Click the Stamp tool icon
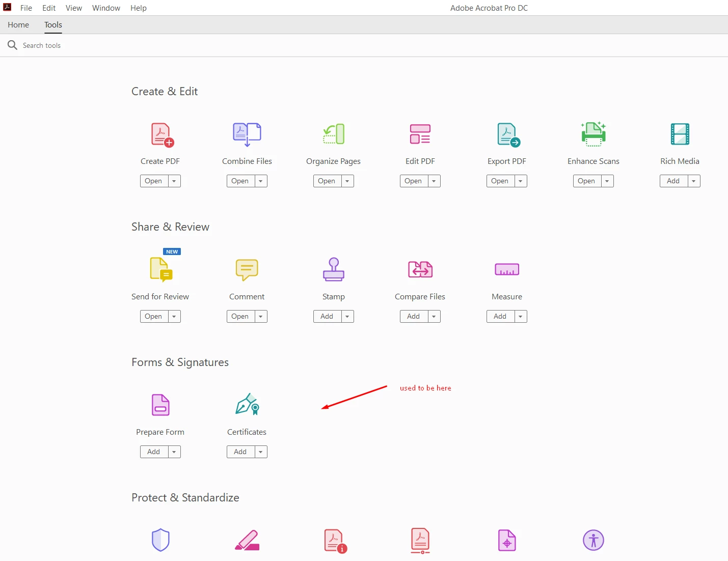 point(334,269)
